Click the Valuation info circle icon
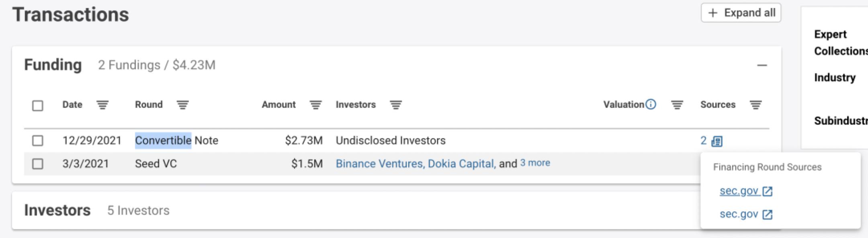 click(x=651, y=105)
